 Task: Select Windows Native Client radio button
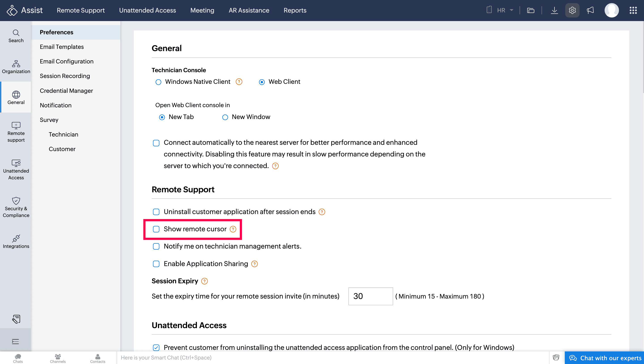[158, 82]
